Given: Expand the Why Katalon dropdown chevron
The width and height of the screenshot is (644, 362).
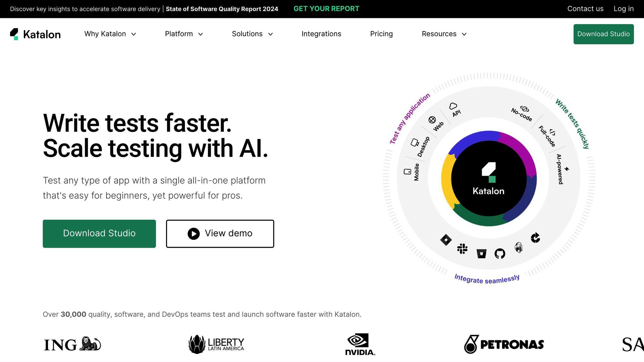Looking at the screenshot, I should pos(134,34).
